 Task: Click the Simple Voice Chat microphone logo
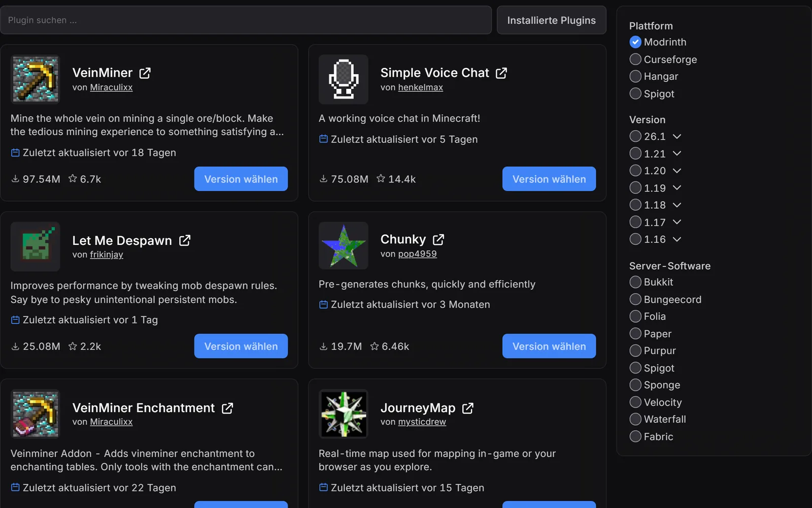point(344,79)
